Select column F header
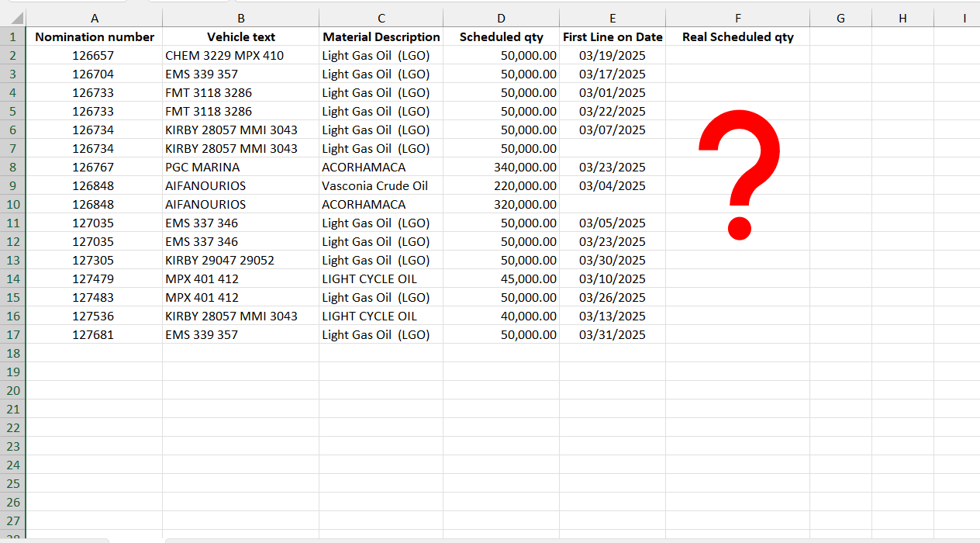 point(738,18)
